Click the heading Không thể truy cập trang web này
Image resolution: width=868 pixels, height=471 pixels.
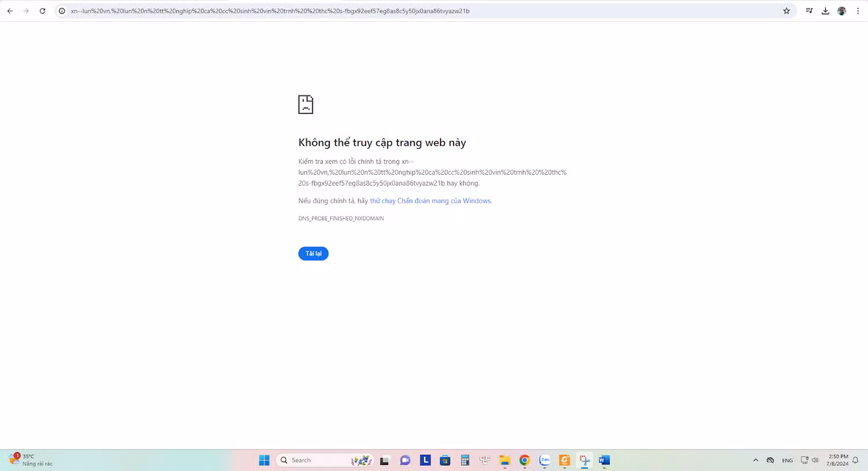pos(382,142)
